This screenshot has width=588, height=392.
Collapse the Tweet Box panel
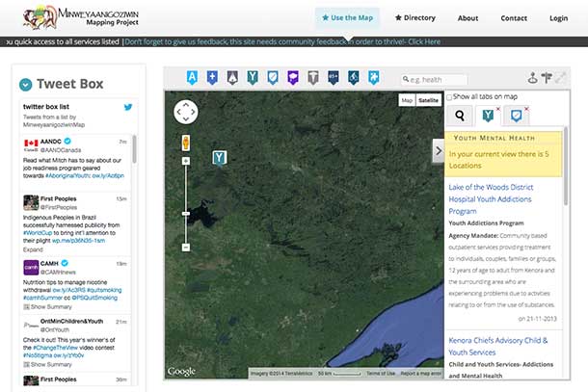click(25, 84)
